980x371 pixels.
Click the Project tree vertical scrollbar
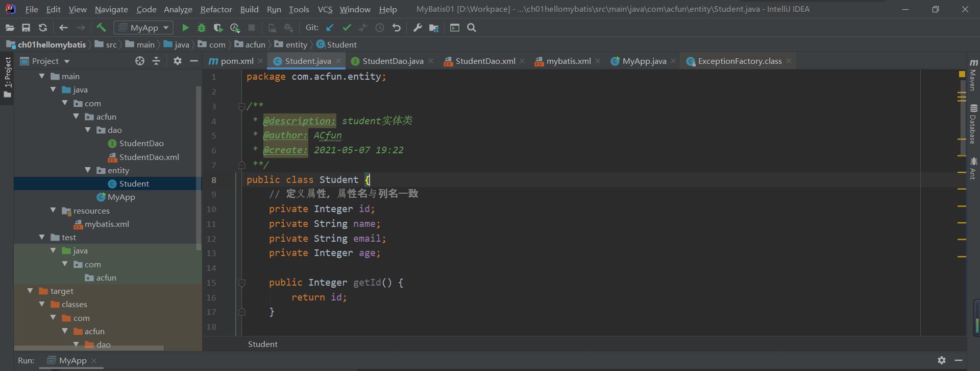coord(199,169)
